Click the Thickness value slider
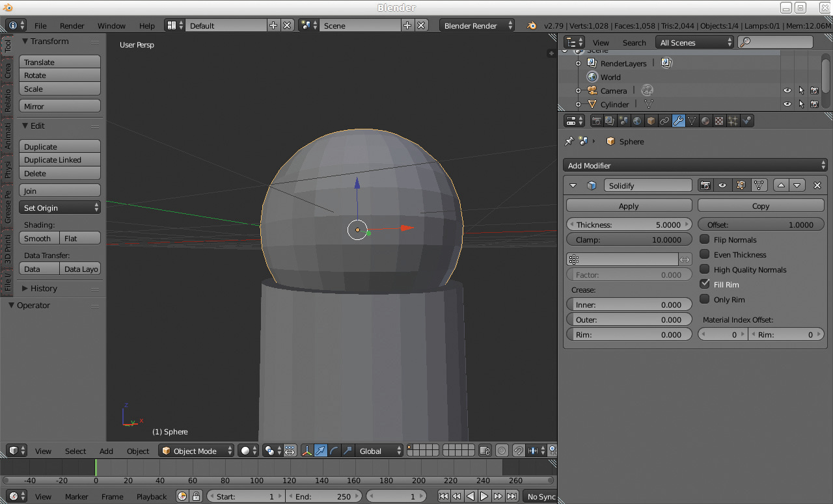This screenshot has width=833, height=504. click(x=629, y=225)
